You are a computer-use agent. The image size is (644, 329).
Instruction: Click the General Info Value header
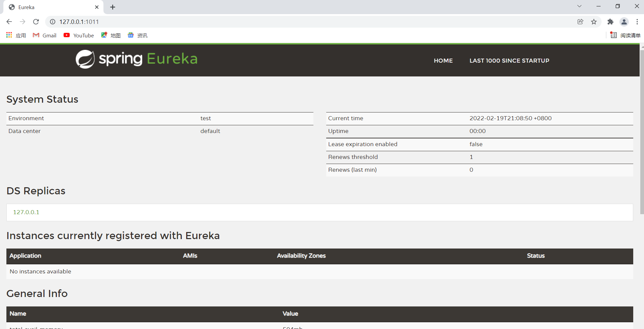[290, 314]
